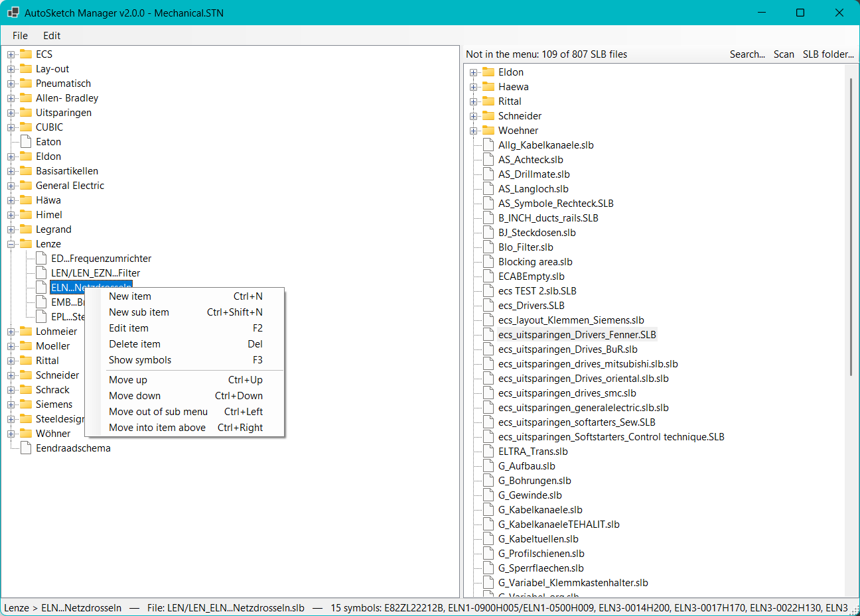
Task: Click the Himel folder icon
Action: [26, 214]
